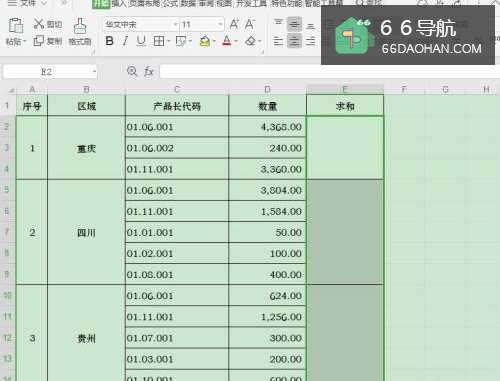This screenshot has width=500, height=381.
Task: Click the fx insert function icon
Action: pos(149,71)
